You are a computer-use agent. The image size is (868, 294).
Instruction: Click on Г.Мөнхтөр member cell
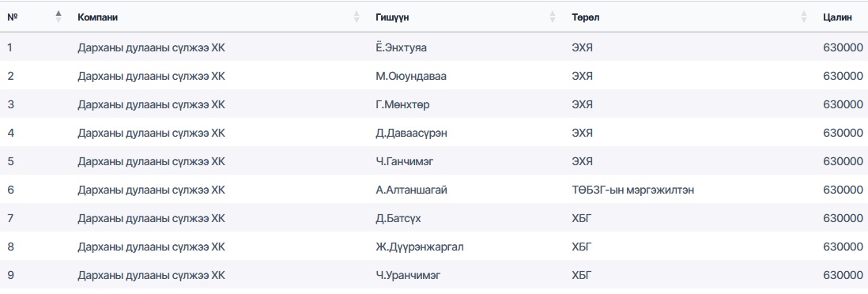402,104
